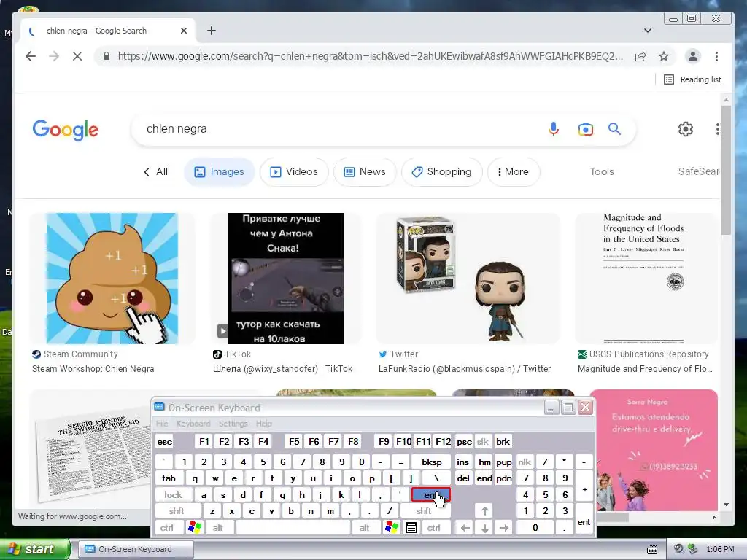Toggle the caps lock key on On-Screen Keyboard
This screenshot has width=747, height=560.
pos(173,495)
